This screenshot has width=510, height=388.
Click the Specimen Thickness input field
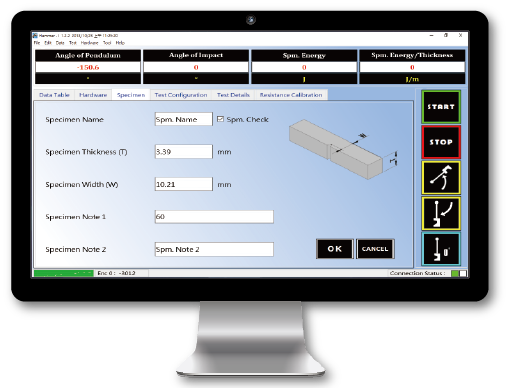coord(183,152)
